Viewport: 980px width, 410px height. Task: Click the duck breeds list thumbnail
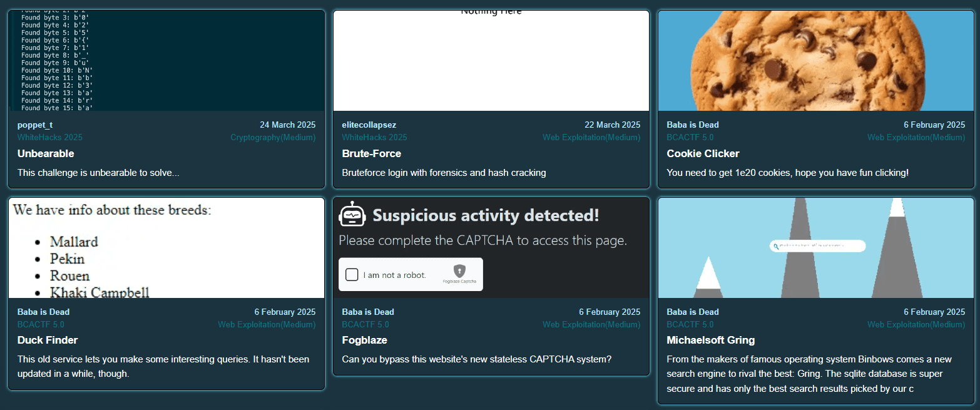click(166, 248)
